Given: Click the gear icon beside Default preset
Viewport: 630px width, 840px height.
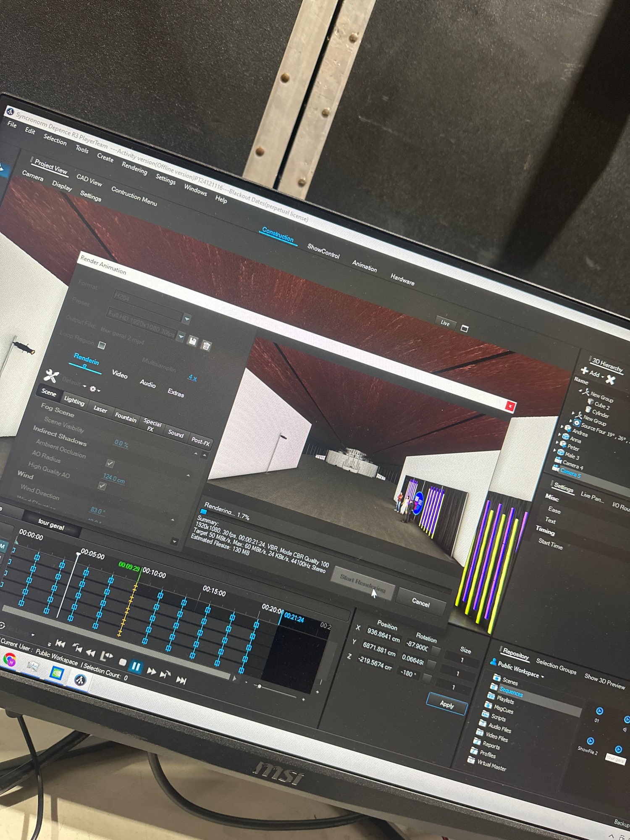Looking at the screenshot, I should (x=93, y=389).
